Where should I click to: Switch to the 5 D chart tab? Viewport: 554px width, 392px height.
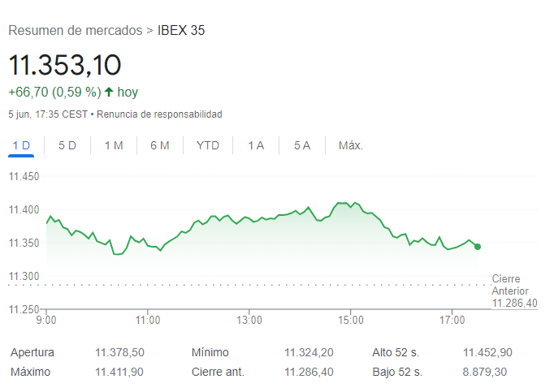point(67,145)
